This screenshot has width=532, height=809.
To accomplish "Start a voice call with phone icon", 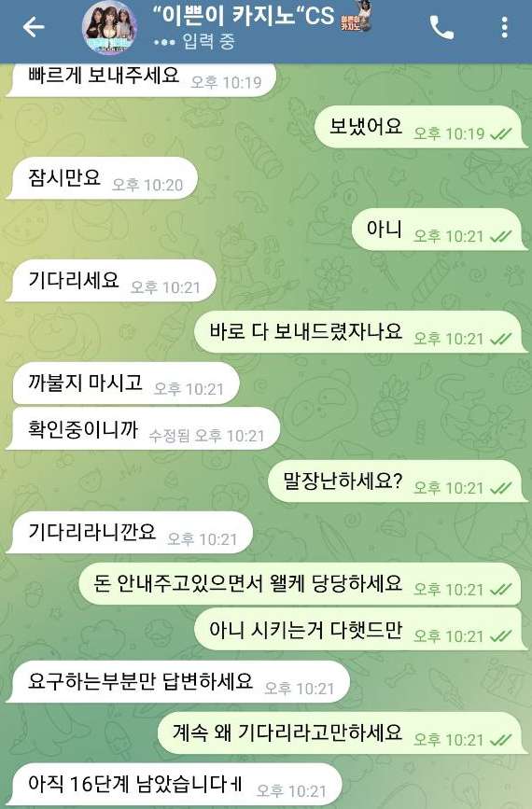I will coord(441,27).
